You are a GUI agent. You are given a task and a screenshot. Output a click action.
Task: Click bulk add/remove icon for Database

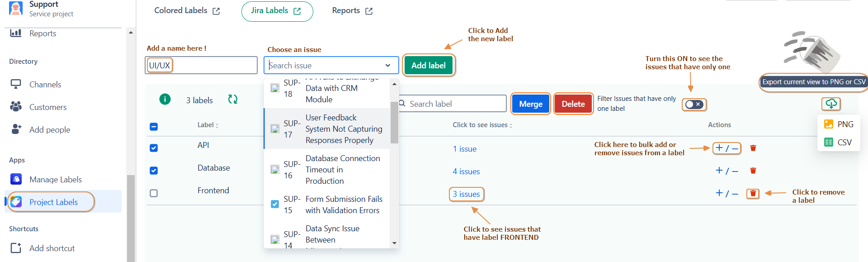point(726,171)
